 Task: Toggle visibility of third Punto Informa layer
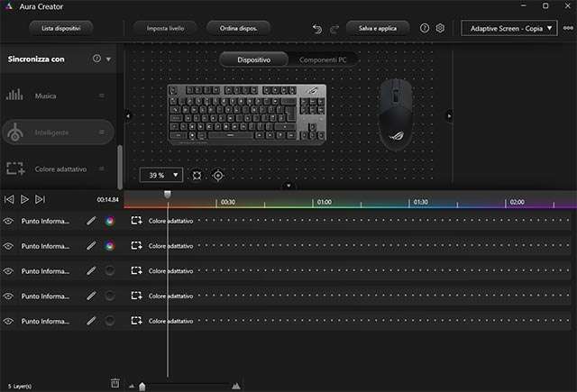8,271
